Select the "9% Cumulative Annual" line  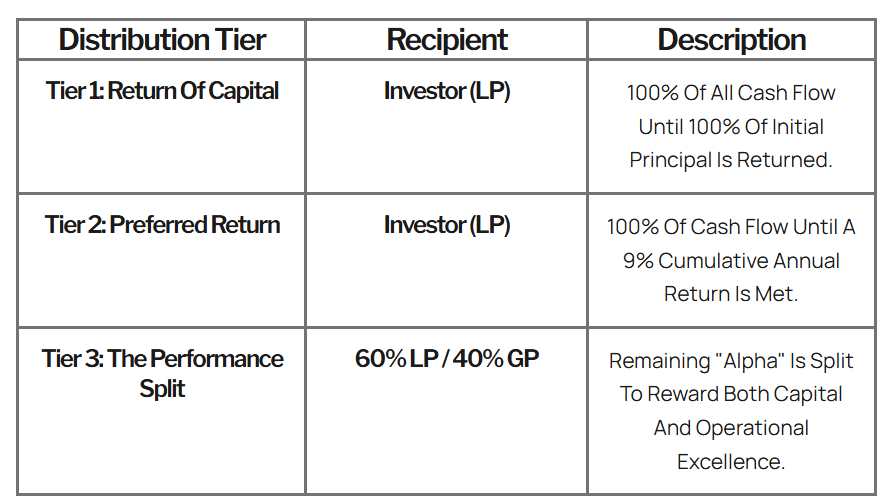731,261
